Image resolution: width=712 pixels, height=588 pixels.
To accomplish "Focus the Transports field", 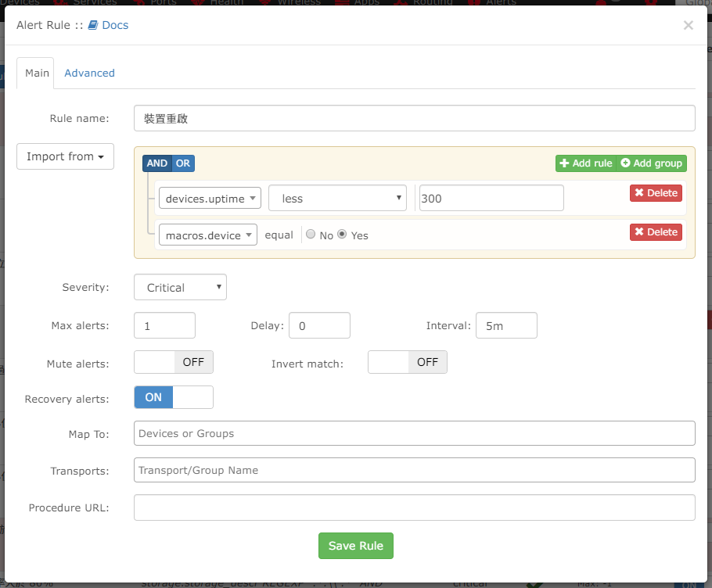I will [x=414, y=470].
